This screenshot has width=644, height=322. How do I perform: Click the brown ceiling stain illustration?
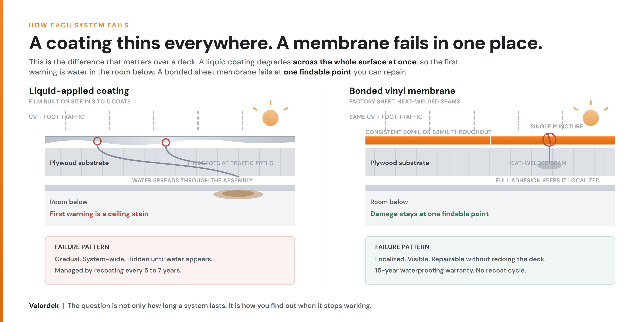click(238, 194)
